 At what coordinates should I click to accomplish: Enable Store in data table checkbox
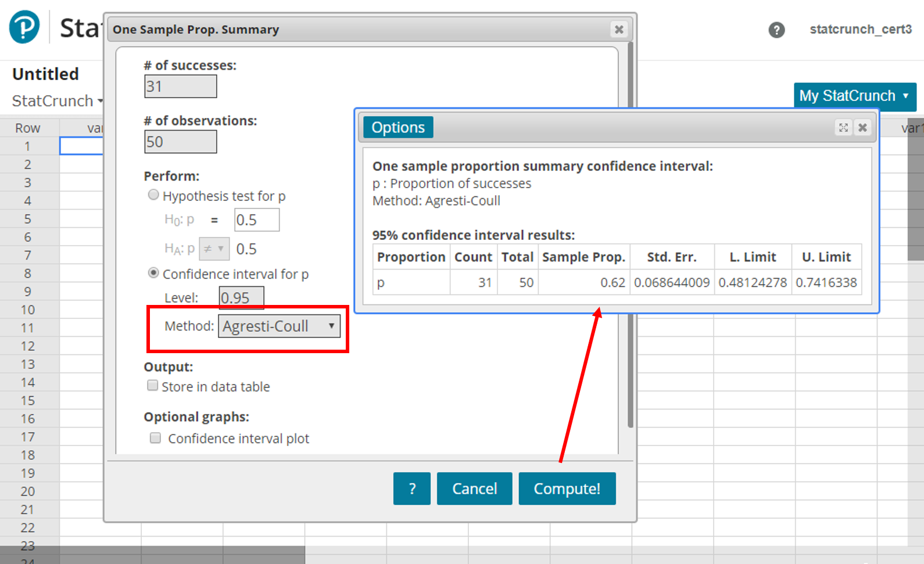153,386
